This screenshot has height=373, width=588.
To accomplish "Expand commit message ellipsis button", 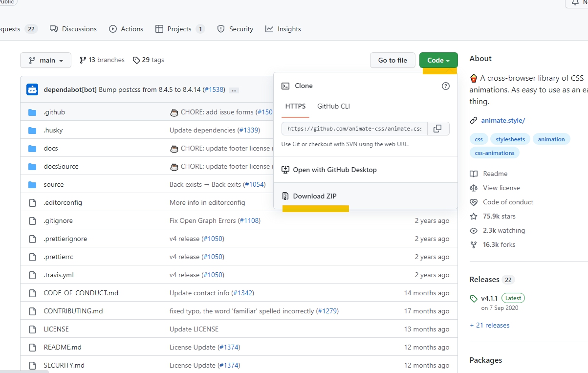I will [234, 90].
